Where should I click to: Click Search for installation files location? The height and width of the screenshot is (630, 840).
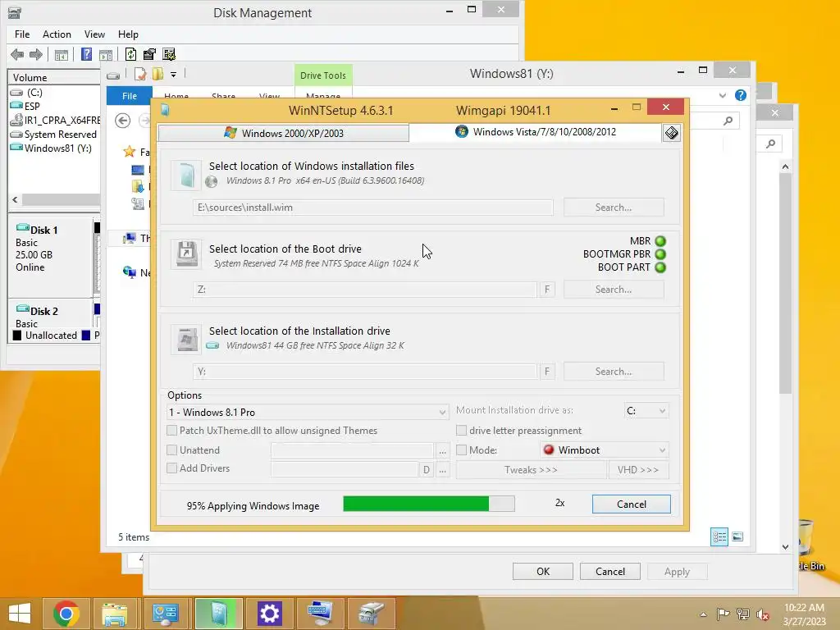614,208
